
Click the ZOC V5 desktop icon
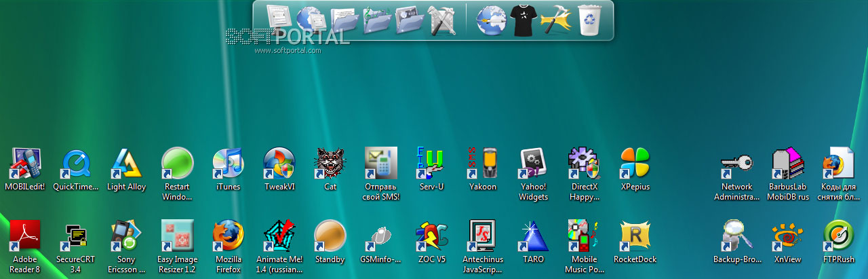click(431, 242)
